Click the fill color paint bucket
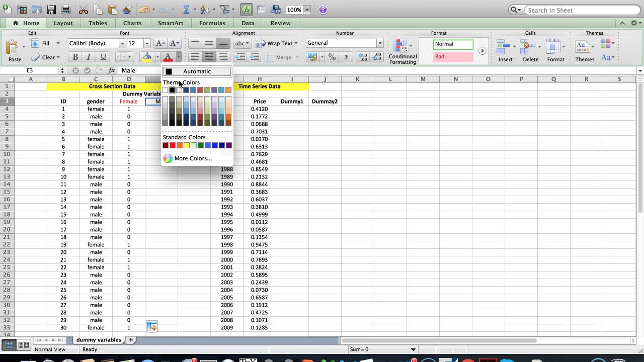Screen dimensions: 644x362 click(147, 57)
